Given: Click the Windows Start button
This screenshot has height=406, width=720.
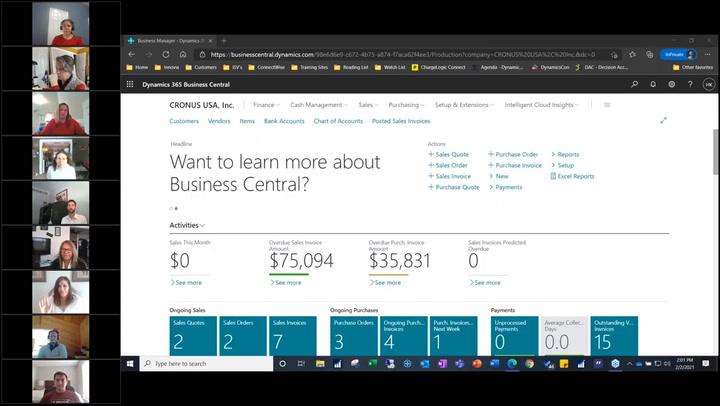Looking at the screenshot, I should point(130,364).
